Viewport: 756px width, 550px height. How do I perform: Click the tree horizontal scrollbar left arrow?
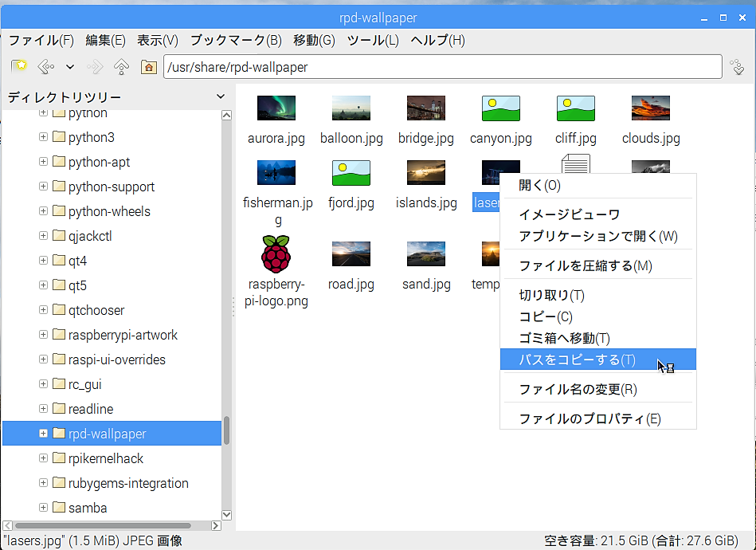pos(8,525)
